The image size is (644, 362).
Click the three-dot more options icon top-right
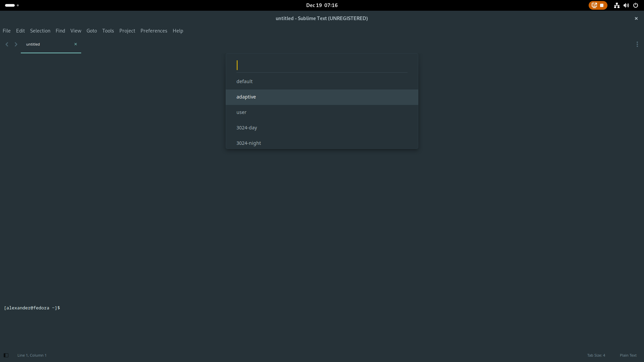tap(637, 44)
